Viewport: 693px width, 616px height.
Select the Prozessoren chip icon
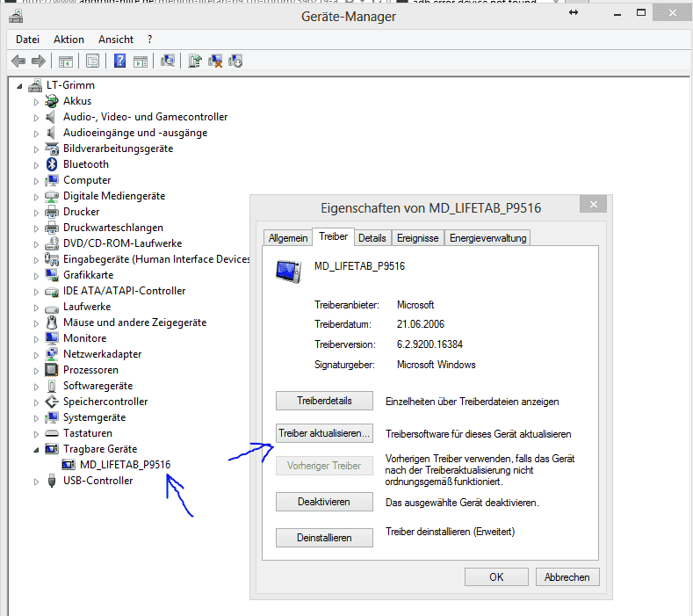(52, 370)
